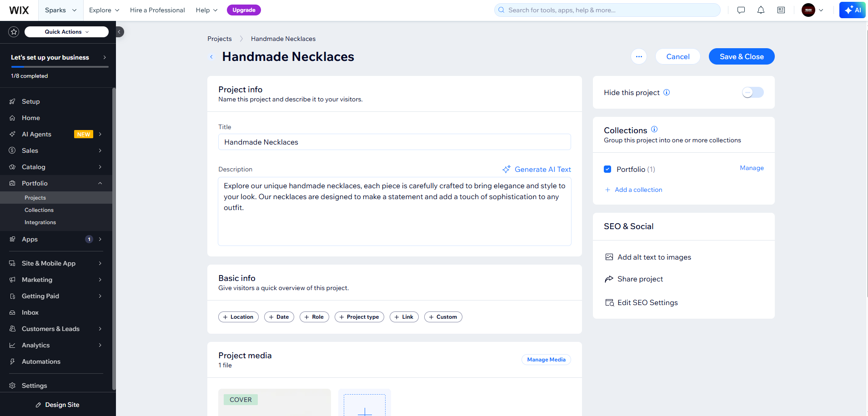Click the Cancel button
Image resolution: width=868 pixels, height=416 pixels.
pos(678,56)
